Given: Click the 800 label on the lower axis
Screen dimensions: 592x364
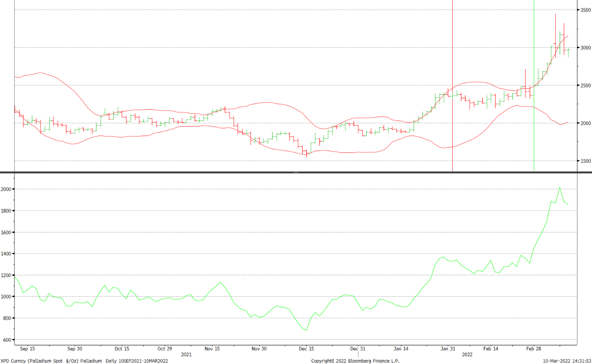Looking at the screenshot, I should click(8, 318).
